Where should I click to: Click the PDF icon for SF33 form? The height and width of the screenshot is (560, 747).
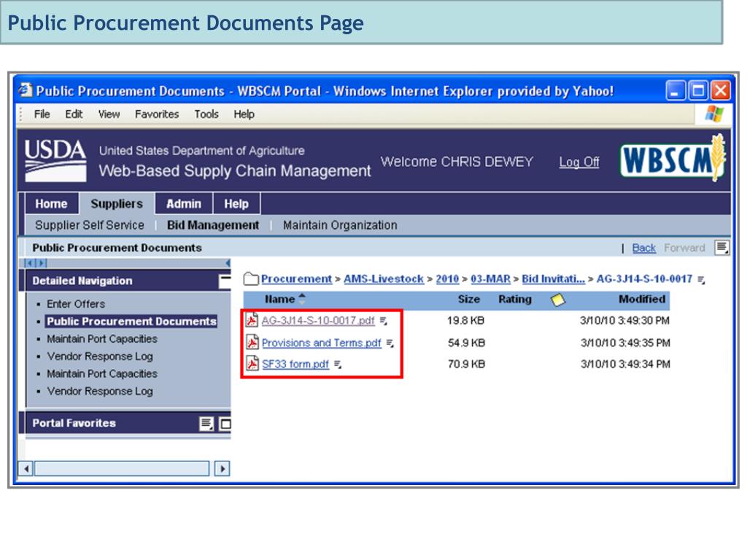coord(252,364)
